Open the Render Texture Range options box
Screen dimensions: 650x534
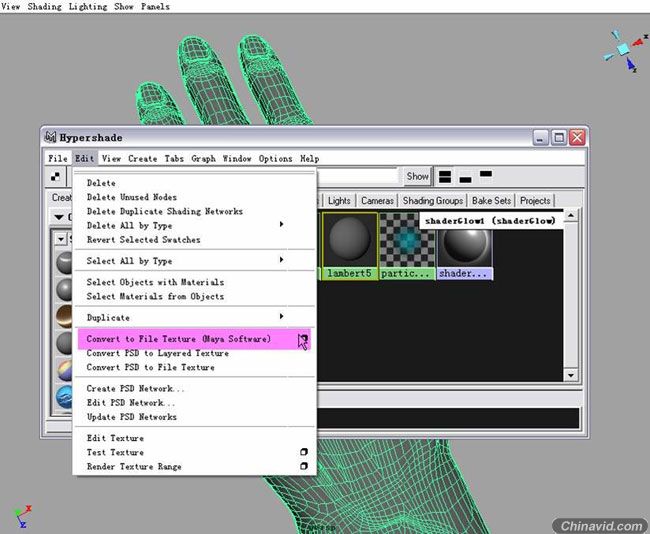pyautogui.click(x=303, y=466)
